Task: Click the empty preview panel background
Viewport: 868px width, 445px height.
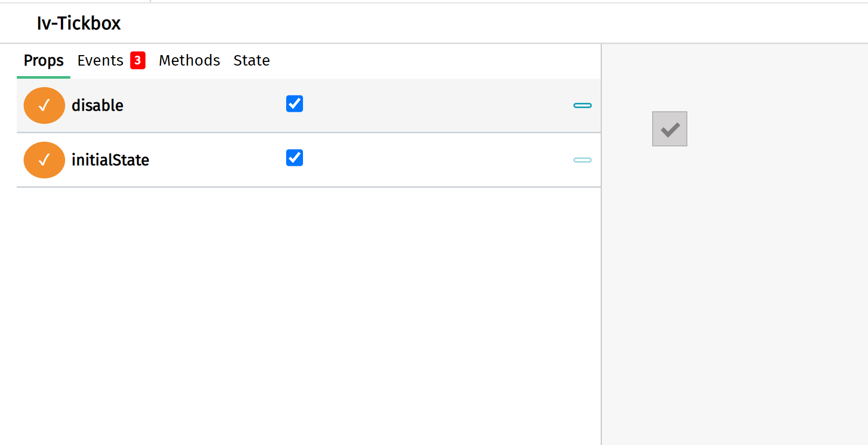Action: click(735, 315)
